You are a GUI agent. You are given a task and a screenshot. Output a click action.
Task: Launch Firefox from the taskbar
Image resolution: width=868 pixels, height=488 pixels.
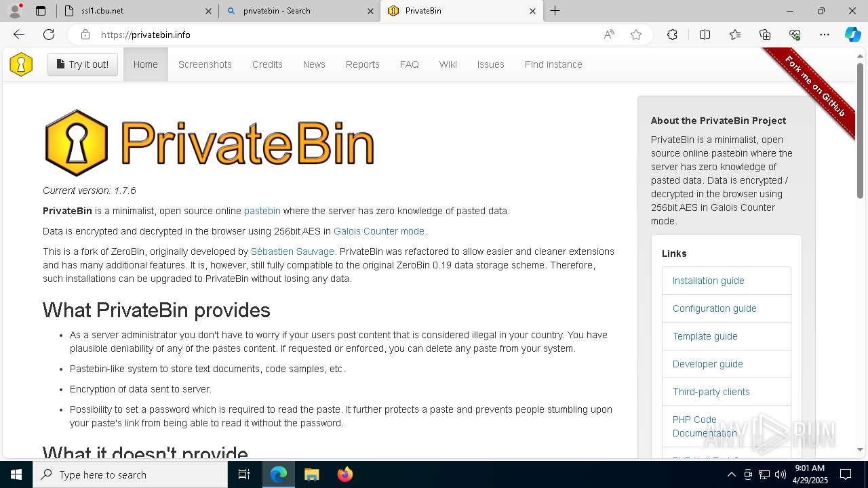[x=344, y=474]
